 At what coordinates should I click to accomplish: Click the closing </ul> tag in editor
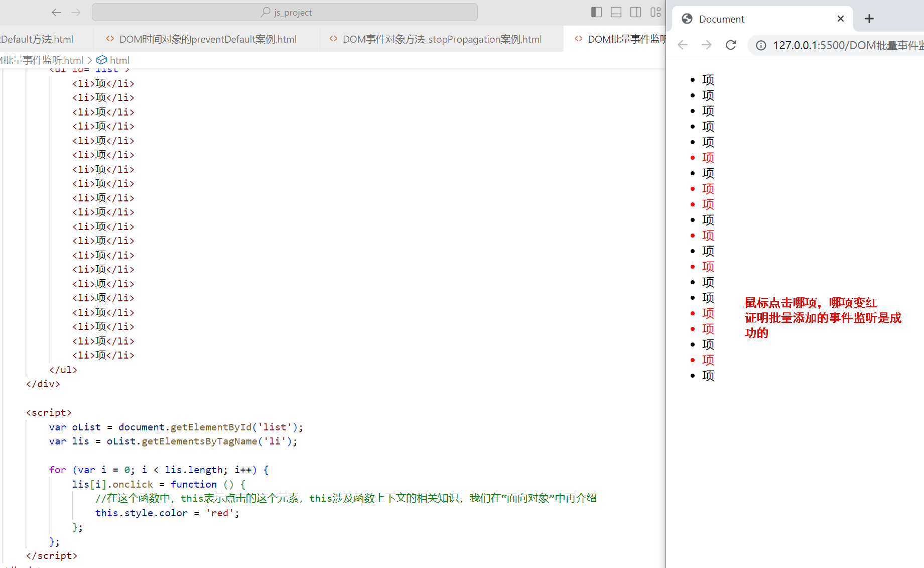tap(63, 370)
